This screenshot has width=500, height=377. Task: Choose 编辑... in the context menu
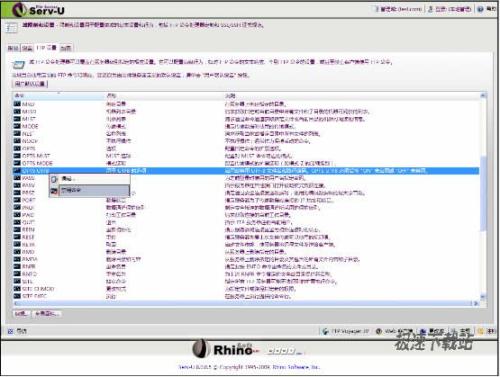click(x=89, y=179)
